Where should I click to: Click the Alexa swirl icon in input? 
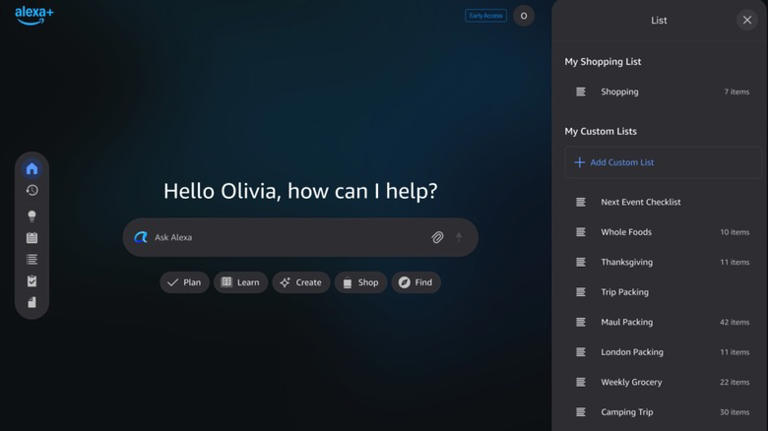pyautogui.click(x=141, y=238)
